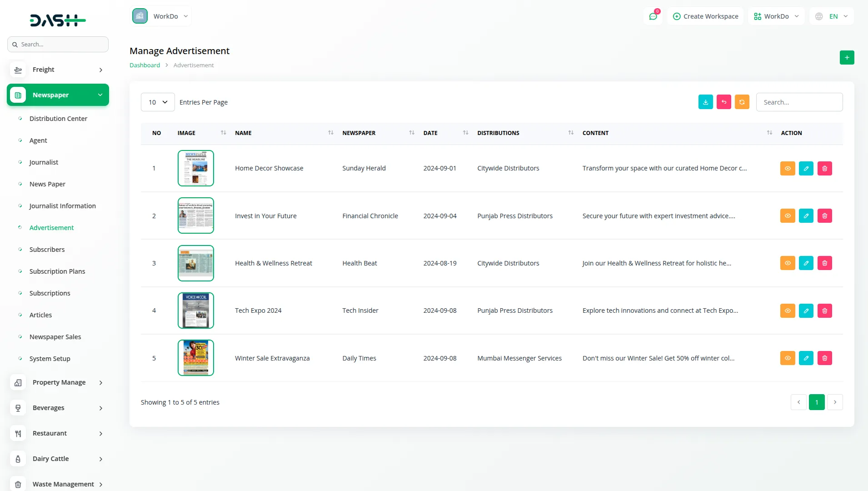Edit the Home Decor Showcase advertisement
Image resolution: width=868 pixels, height=491 pixels.
click(x=806, y=169)
